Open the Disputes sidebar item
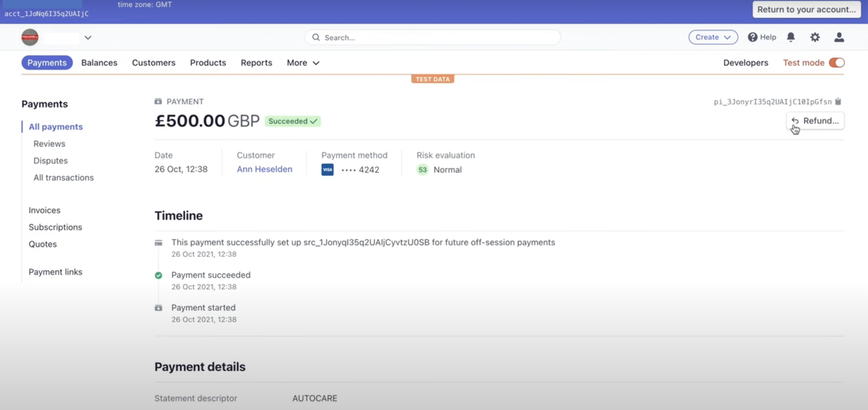The width and height of the screenshot is (868, 410). coord(50,161)
